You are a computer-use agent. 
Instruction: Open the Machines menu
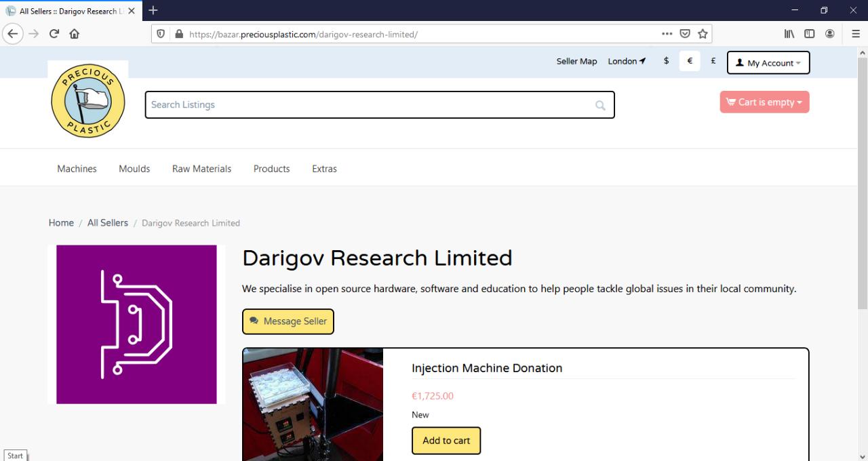coord(77,169)
